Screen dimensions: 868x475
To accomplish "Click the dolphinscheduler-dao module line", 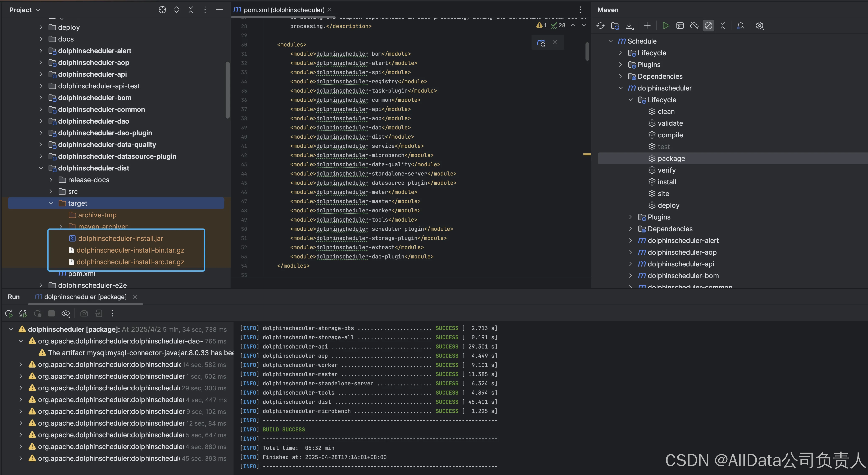I will pyautogui.click(x=351, y=128).
